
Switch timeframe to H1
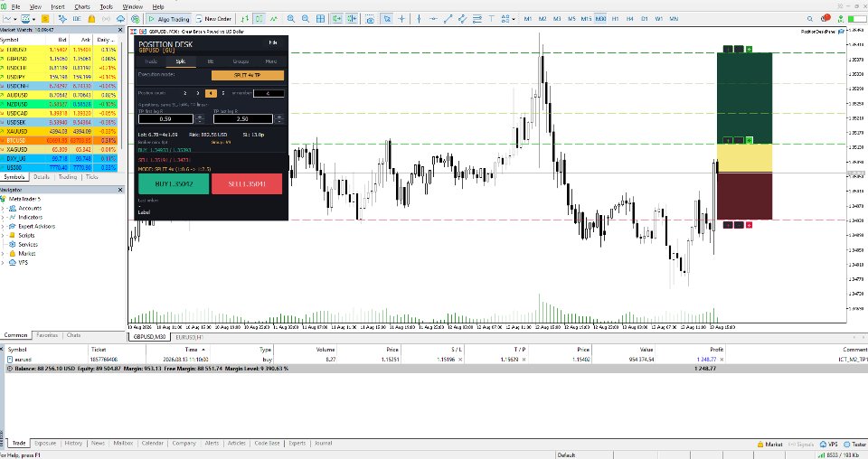(615, 19)
